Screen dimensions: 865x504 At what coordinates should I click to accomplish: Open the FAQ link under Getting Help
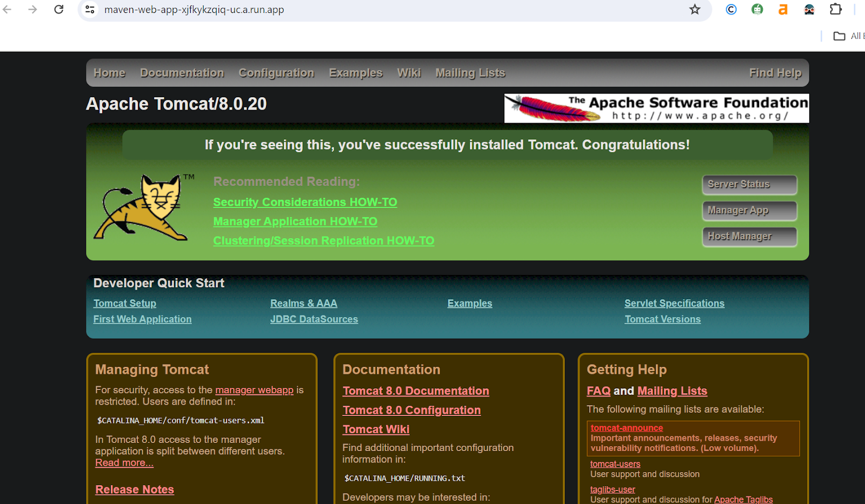point(598,391)
